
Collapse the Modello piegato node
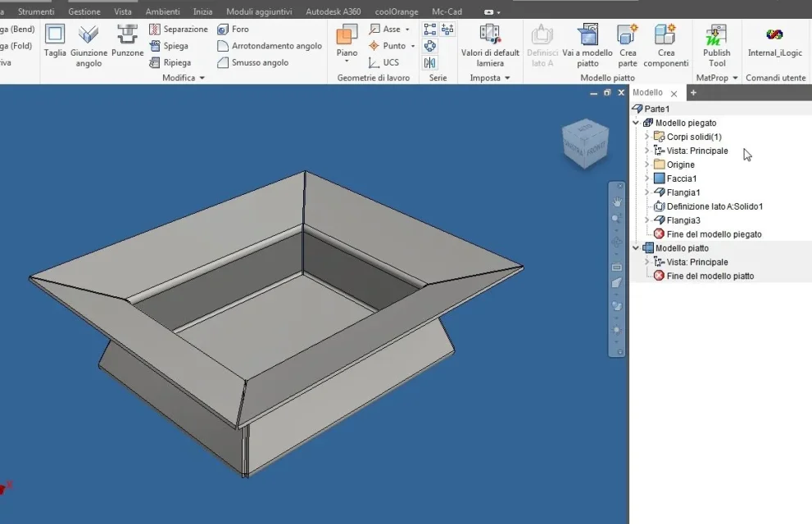point(636,123)
